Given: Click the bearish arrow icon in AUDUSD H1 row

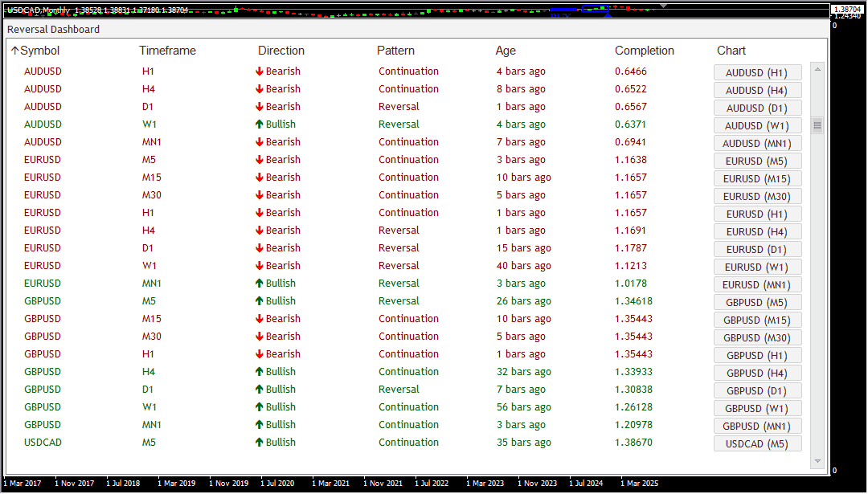Looking at the screenshot, I should [x=259, y=71].
